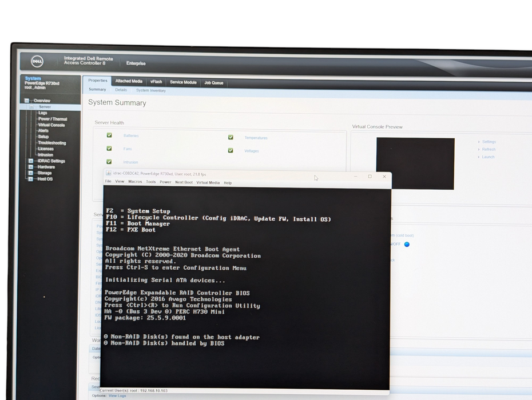Switch to the Attached Media tab
Image resolution: width=532 pixels, height=400 pixels.
point(129,81)
